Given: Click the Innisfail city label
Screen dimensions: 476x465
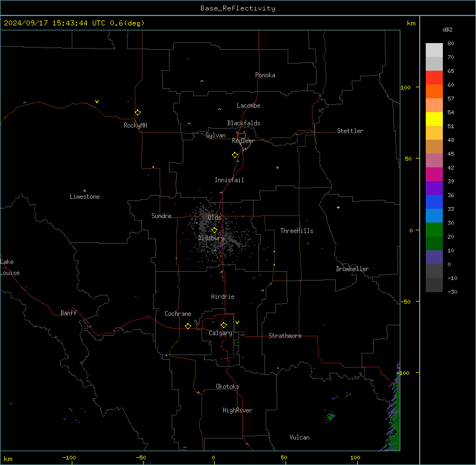Looking at the screenshot, I should pyautogui.click(x=229, y=180).
